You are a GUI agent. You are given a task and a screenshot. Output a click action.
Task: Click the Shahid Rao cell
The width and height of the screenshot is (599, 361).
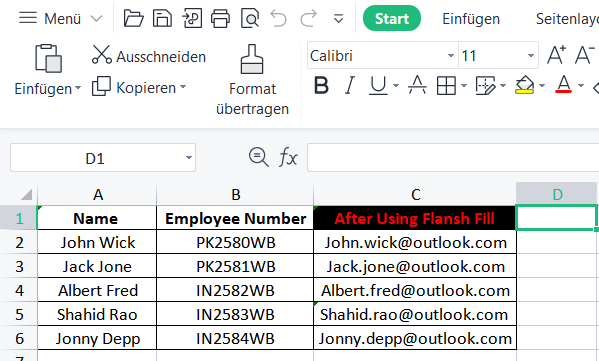click(97, 314)
